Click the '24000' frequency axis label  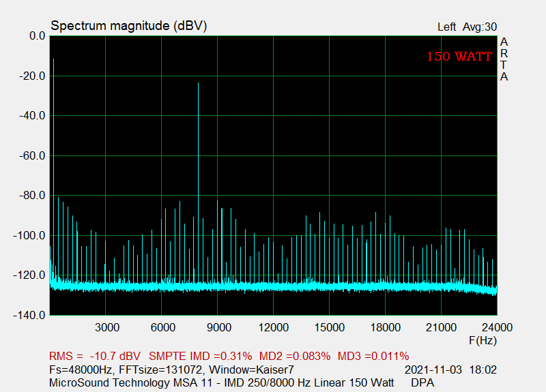click(498, 327)
